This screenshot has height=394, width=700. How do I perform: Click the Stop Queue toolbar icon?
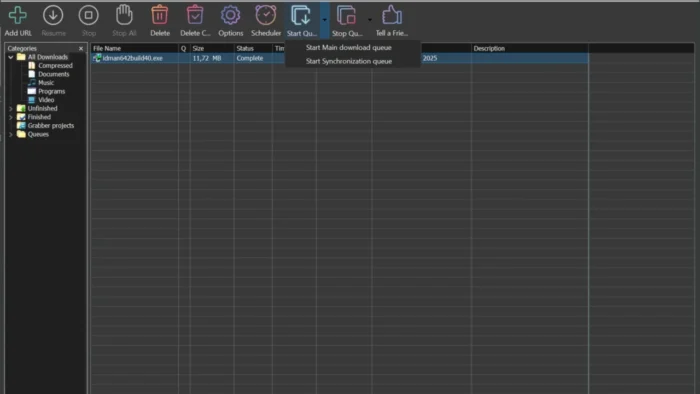click(x=346, y=16)
